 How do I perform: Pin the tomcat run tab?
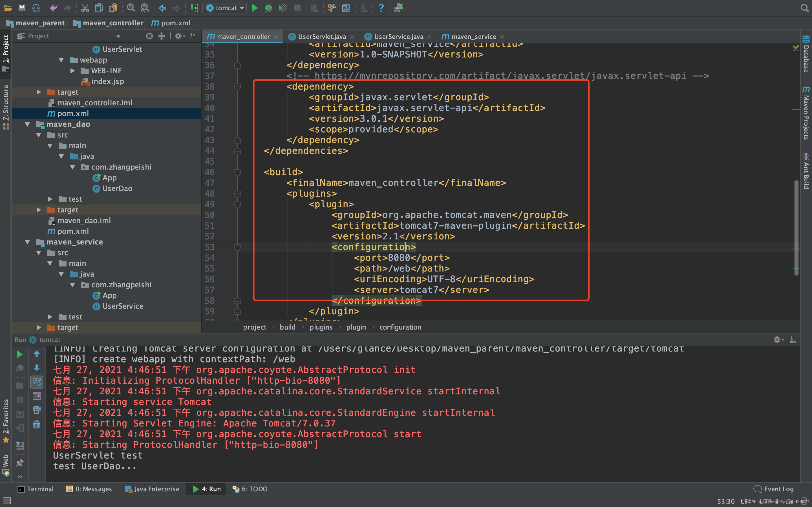[20, 463]
